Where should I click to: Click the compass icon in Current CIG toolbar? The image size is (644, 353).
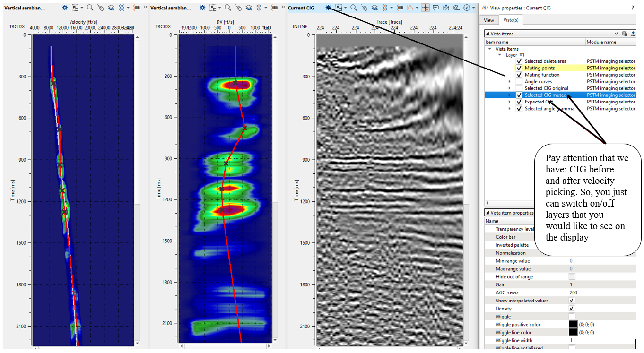pos(467,8)
